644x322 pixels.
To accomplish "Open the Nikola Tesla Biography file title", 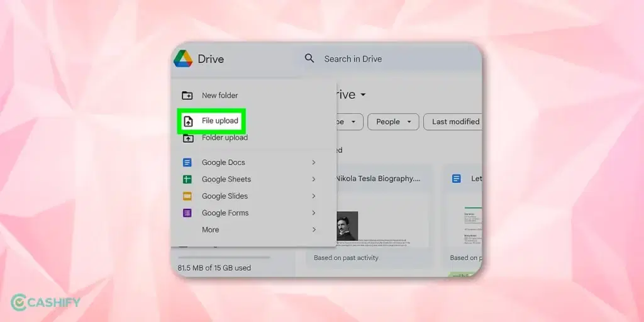I will [x=378, y=179].
